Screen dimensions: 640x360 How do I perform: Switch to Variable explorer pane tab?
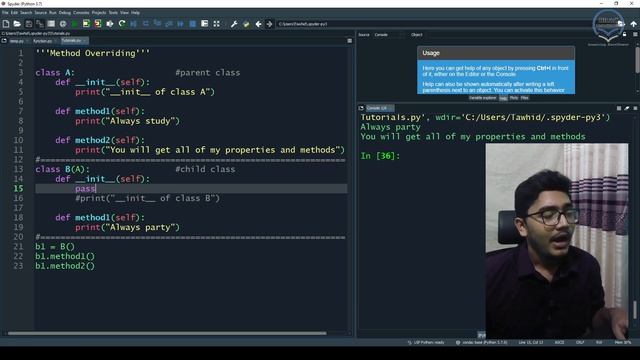[x=482, y=98]
